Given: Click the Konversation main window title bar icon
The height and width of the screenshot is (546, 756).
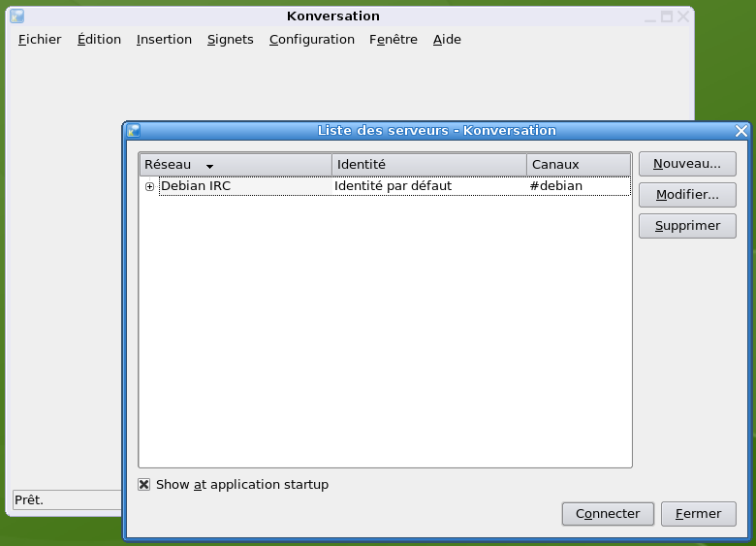Looking at the screenshot, I should (16, 16).
